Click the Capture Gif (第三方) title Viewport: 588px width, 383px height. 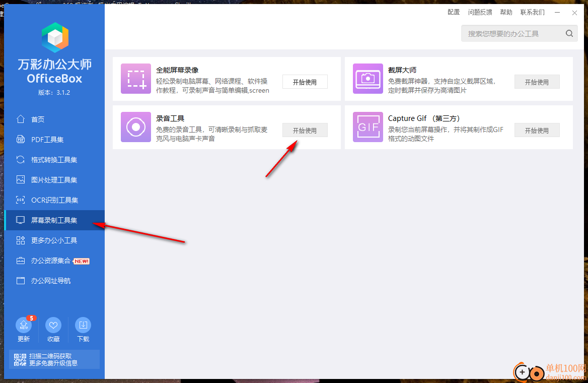424,118
